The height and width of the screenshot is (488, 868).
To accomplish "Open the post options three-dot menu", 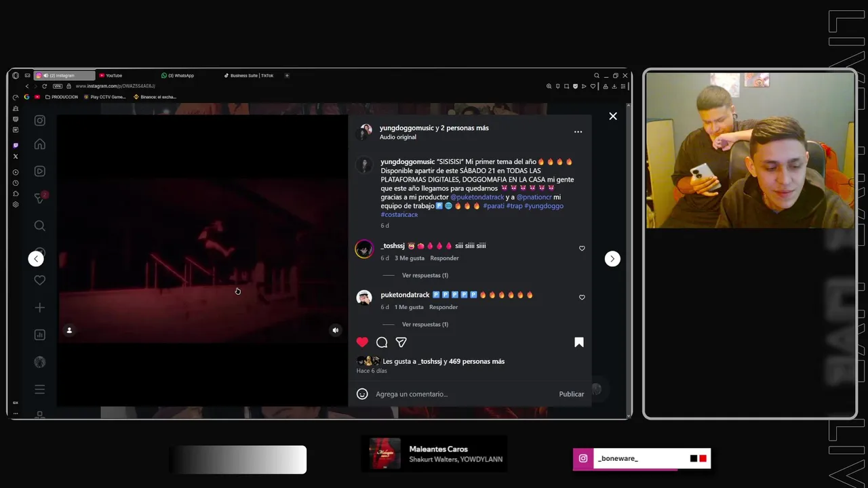I will pyautogui.click(x=578, y=132).
